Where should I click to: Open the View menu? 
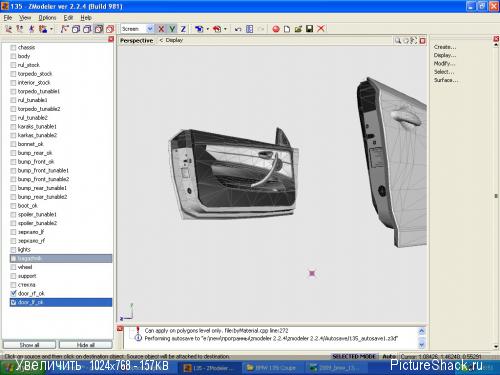coord(25,18)
